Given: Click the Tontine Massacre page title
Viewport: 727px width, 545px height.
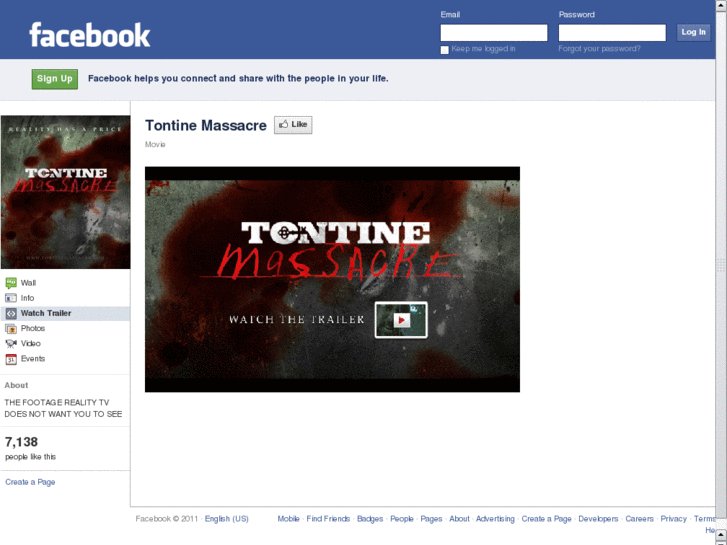Looking at the screenshot, I should (206, 125).
